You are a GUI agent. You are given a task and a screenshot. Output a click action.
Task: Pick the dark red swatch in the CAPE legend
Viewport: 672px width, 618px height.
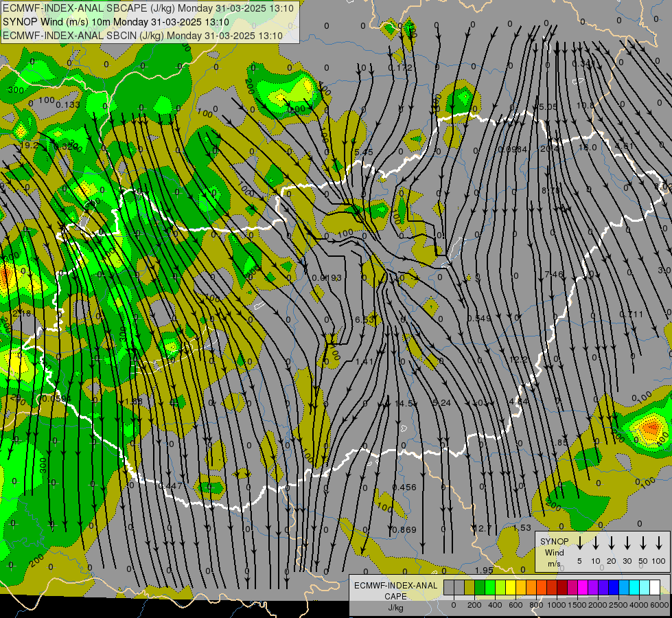562,587
